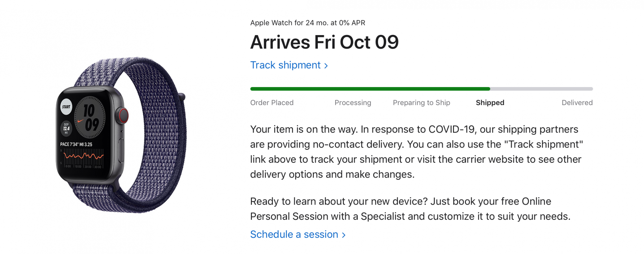The width and height of the screenshot is (644, 254).
Task: Open the Track shipment link
Action: pyautogui.click(x=289, y=65)
